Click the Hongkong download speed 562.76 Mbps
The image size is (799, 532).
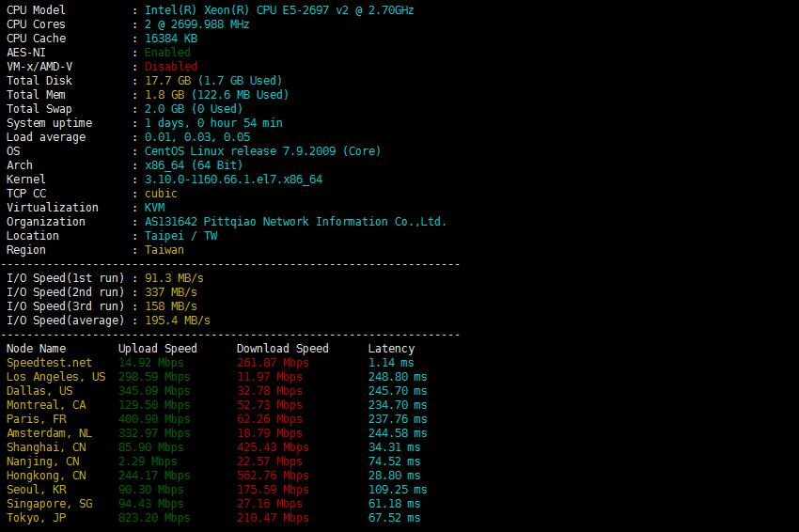[273, 476]
